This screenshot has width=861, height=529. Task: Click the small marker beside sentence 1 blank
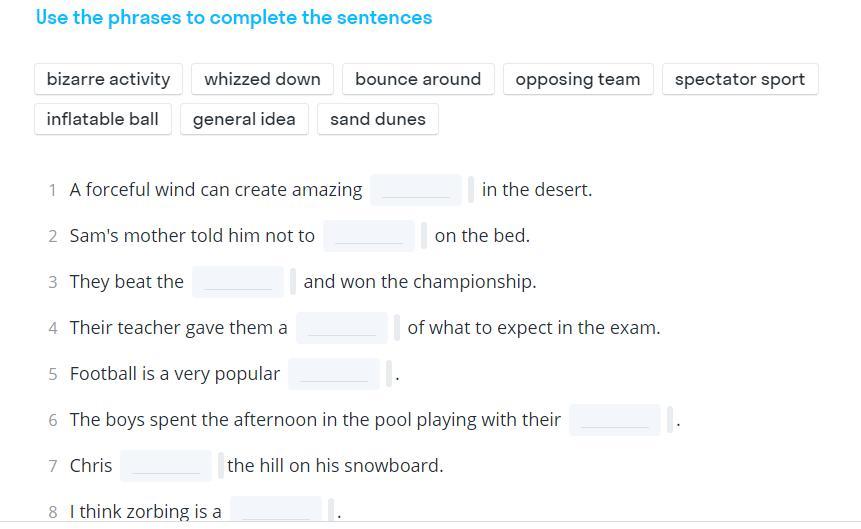[471, 190]
